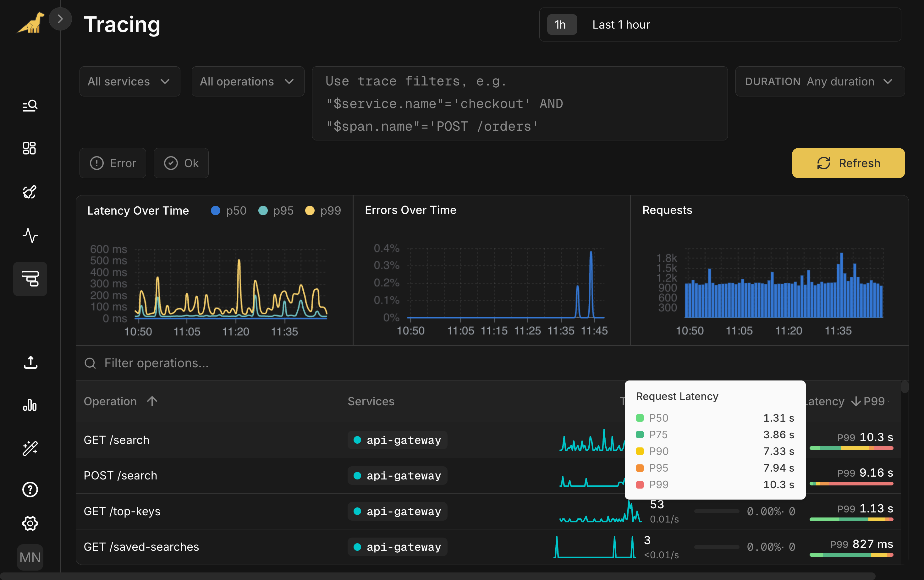The image size is (924, 580).
Task: Click the Latency Over Time chart
Action: (230, 284)
